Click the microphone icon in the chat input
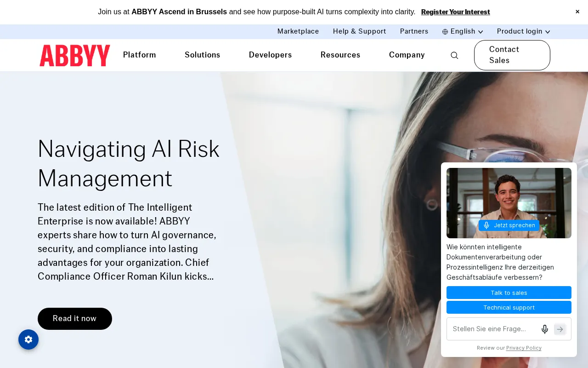Screen dimensions: 588x368 (545, 329)
